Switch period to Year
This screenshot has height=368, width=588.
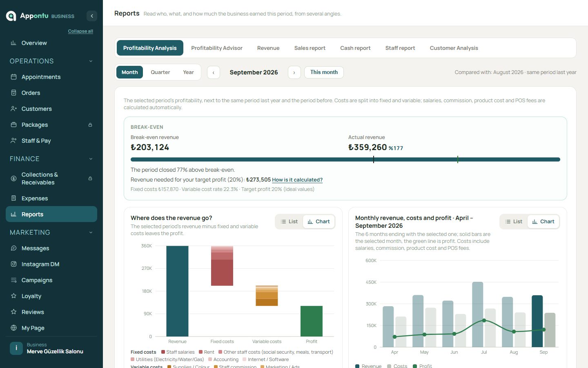point(188,72)
